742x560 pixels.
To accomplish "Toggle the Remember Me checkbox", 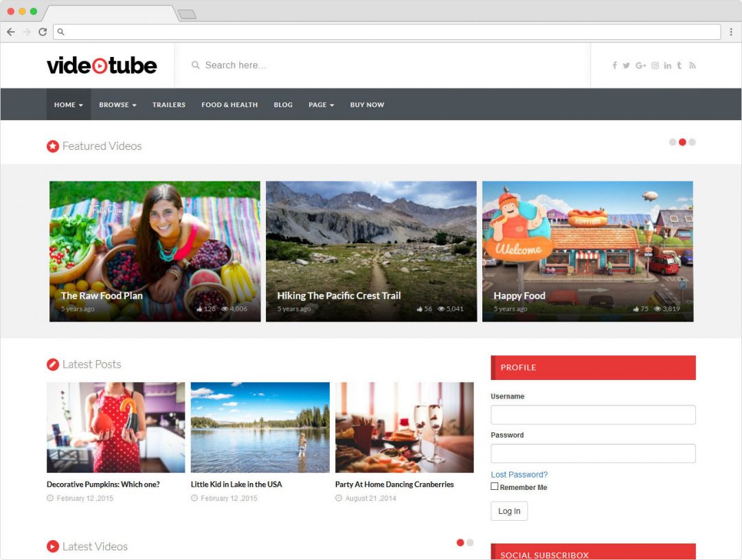I will tap(495, 486).
